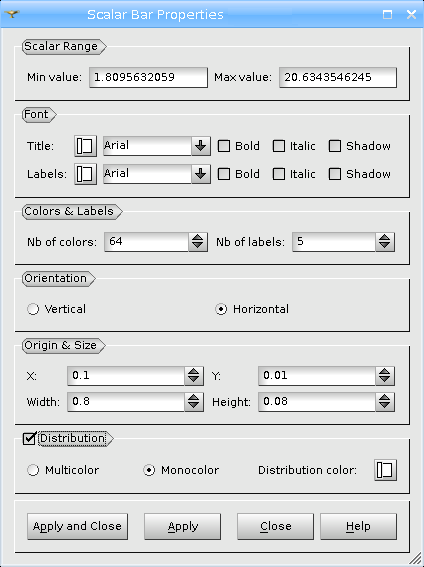Uncheck the Distribution group checkbox
The width and height of the screenshot is (424, 567).
pyautogui.click(x=29, y=438)
